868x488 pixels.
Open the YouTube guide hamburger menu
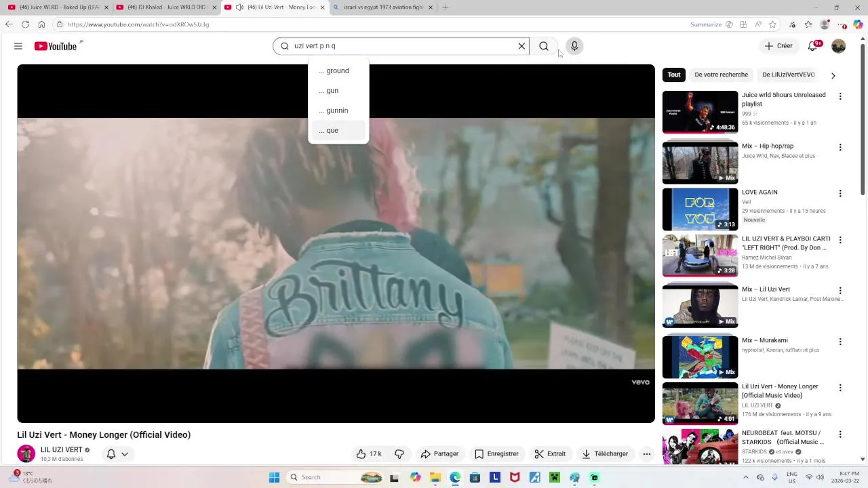pos(18,46)
